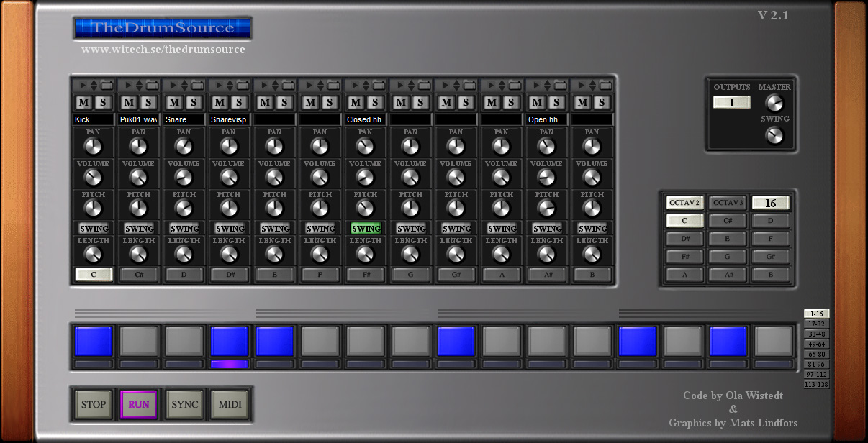Load a sample via Puk01.wav channel folder icon
Image resolution: width=868 pixels, height=443 pixels.
point(152,85)
